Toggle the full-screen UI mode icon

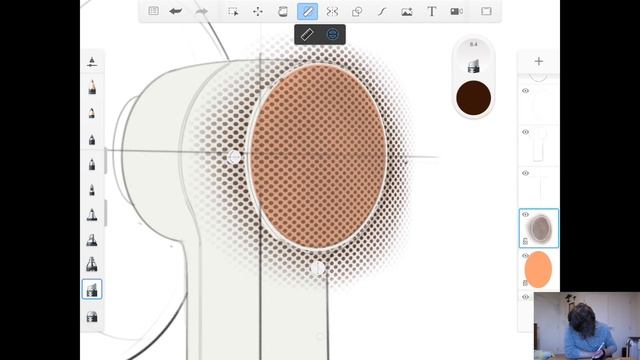tap(486, 11)
